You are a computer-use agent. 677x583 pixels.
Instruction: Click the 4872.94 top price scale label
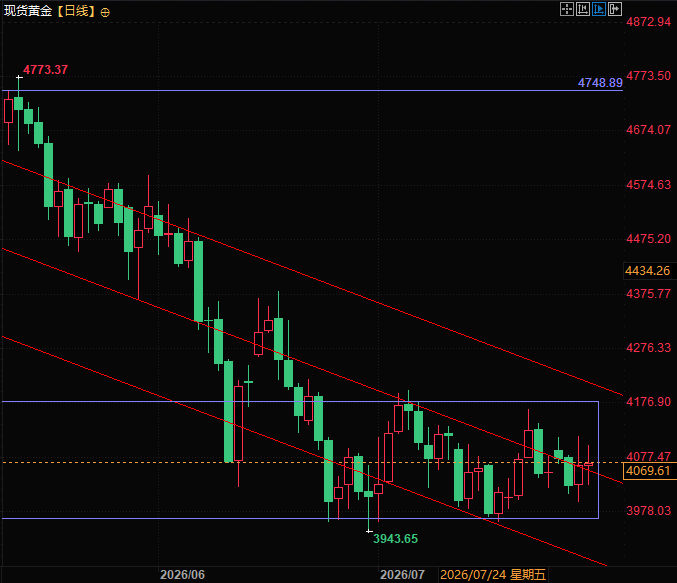649,22
